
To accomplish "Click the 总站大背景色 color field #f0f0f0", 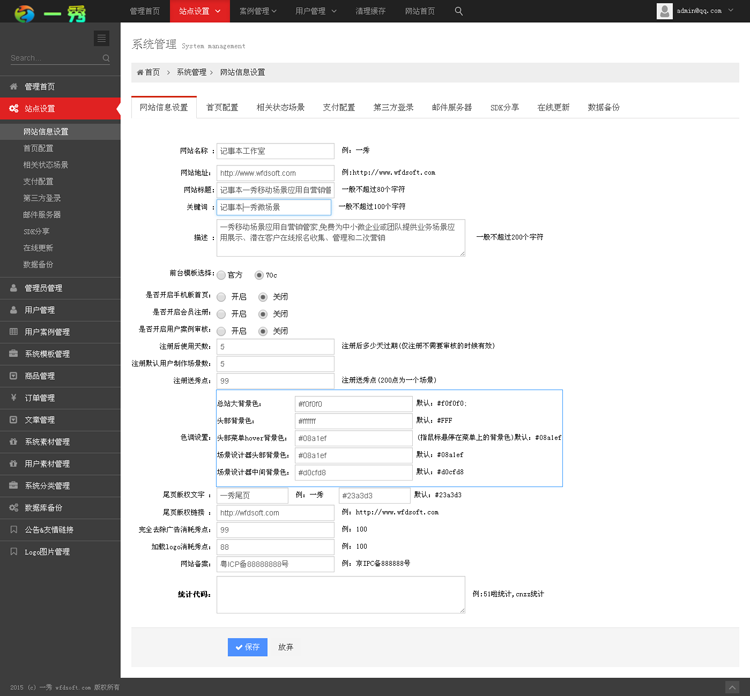I will (x=353, y=404).
